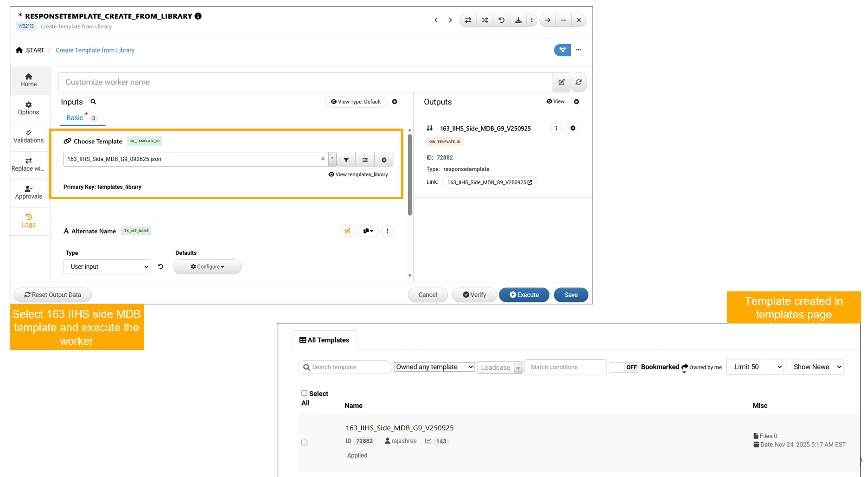Select the Basic inputs tab
Screen dimensions: 868x477
75,118
